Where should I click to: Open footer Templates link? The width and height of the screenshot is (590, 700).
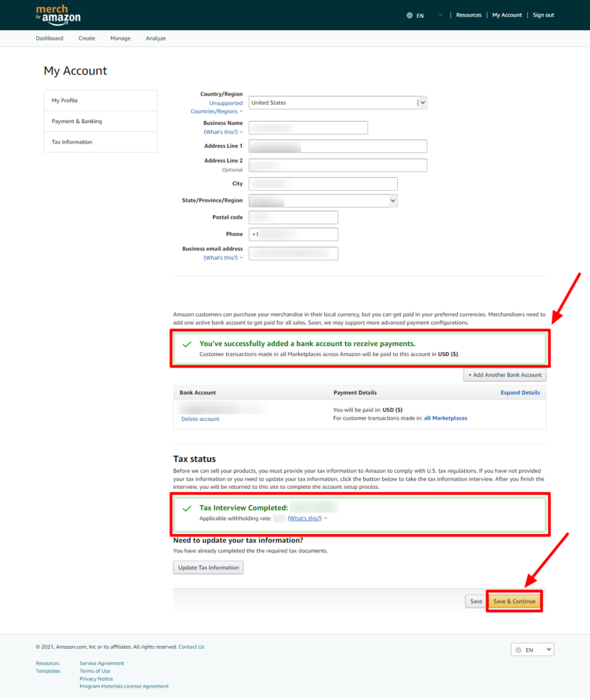pyautogui.click(x=48, y=671)
